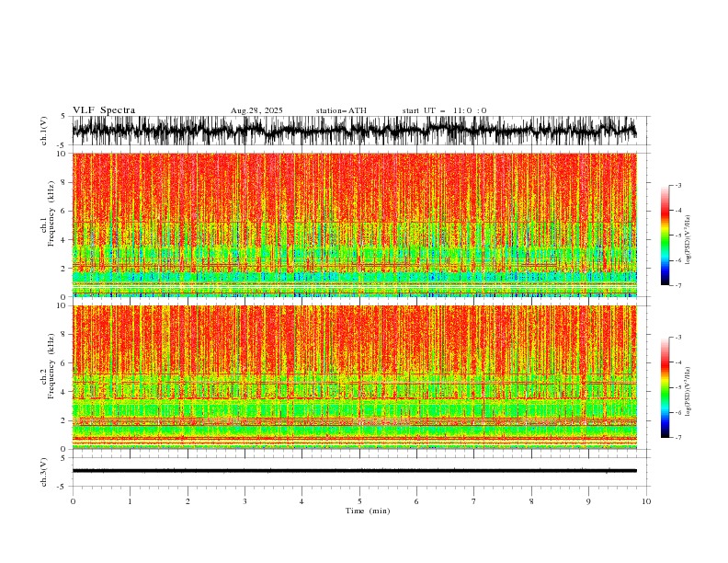Click the ch.1 spectrogram color scale bar
The width and height of the screenshot is (728, 563).
665,236
